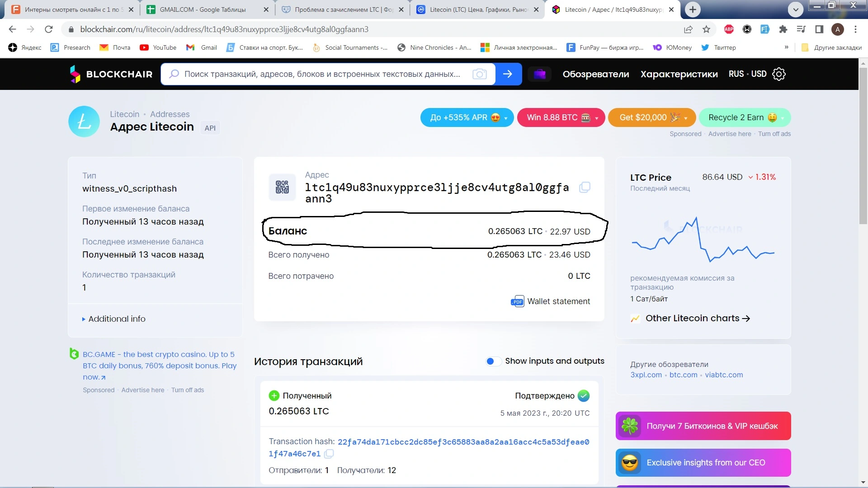Image resolution: width=868 pixels, height=488 pixels.
Task: Click the API button
Action: click(x=210, y=128)
